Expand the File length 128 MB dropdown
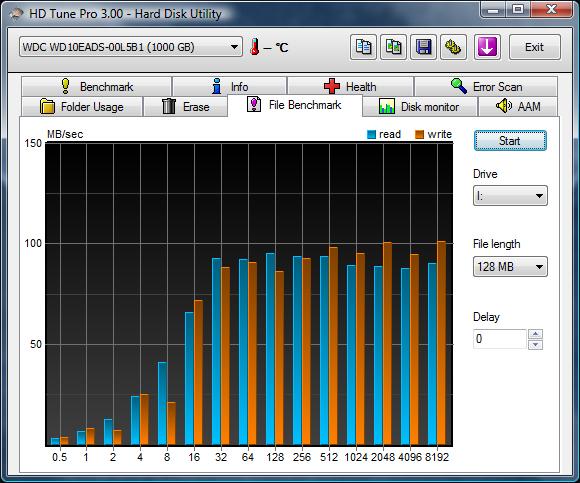Image resolution: width=580 pixels, height=483 pixels. 510,267
